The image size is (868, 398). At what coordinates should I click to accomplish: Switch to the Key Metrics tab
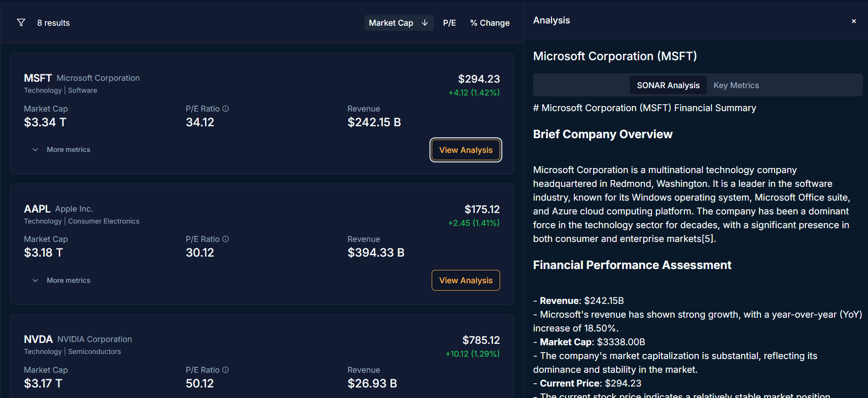point(736,85)
